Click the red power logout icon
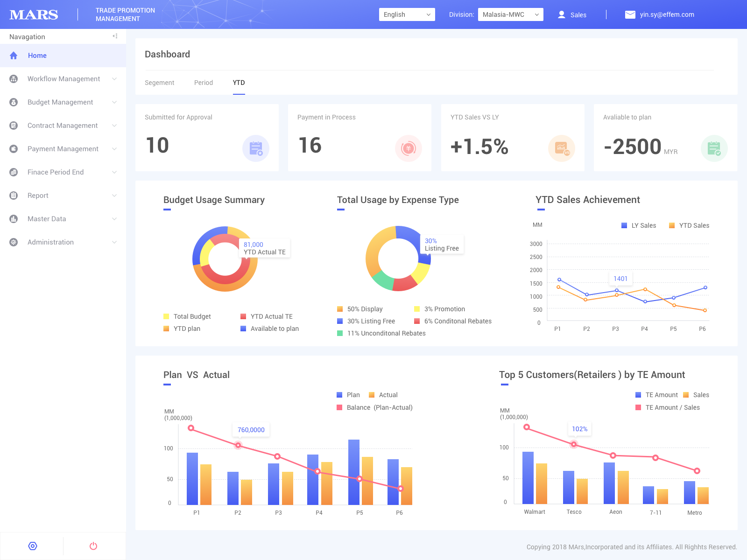Screen dimensions: 747x560 point(93,546)
